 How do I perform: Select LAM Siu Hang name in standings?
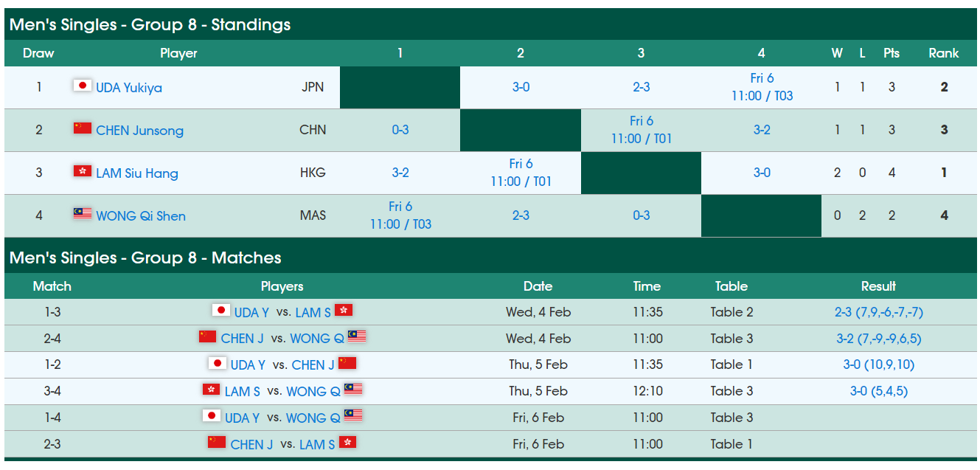click(x=136, y=173)
